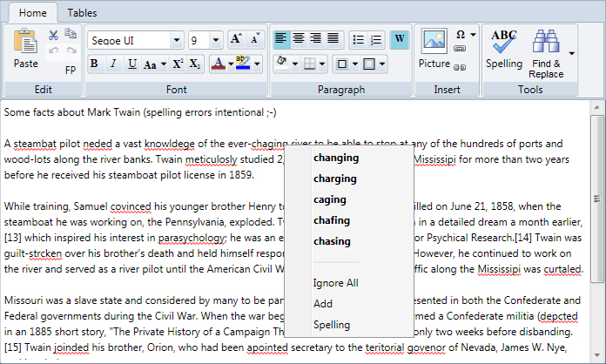Screen dimensions: 606x364
Task: Open the Segoe UI font name dropdown
Action: (177, 40)
